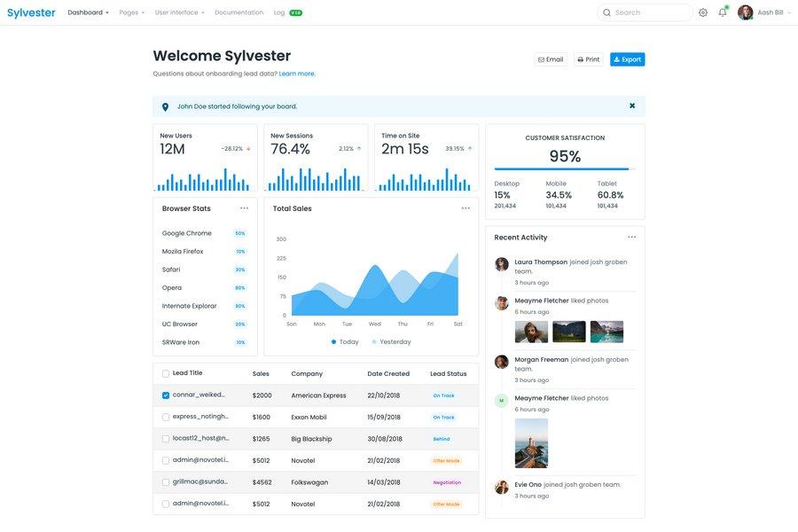Click the envelope icon on the Email button
The height and width of the screenshot is (532, 798).
pos(539,57)
